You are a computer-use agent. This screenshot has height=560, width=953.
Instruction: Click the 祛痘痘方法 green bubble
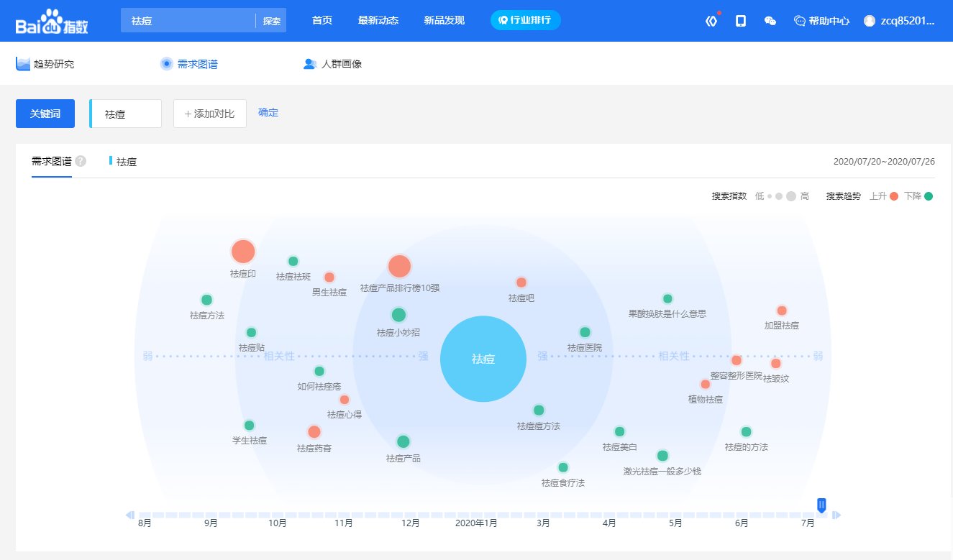point(539,410)
